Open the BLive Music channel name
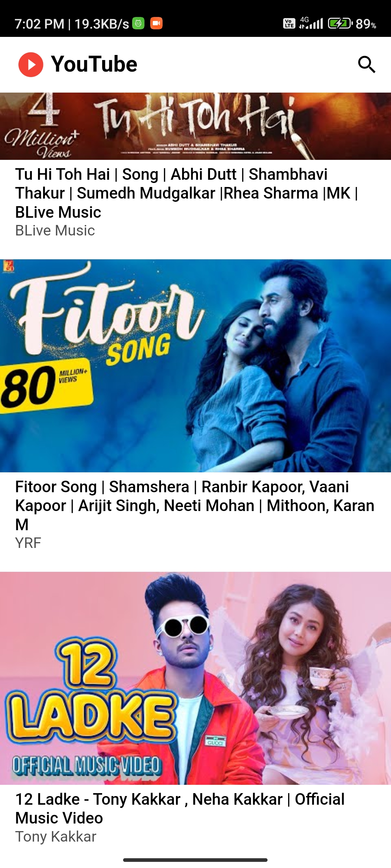 point(55,231)
